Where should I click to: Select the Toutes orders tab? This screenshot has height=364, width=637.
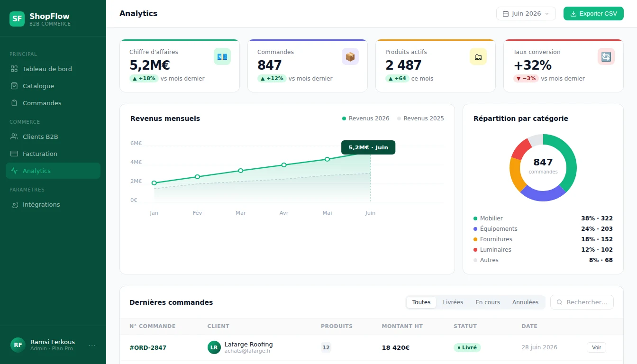point(421,302)
